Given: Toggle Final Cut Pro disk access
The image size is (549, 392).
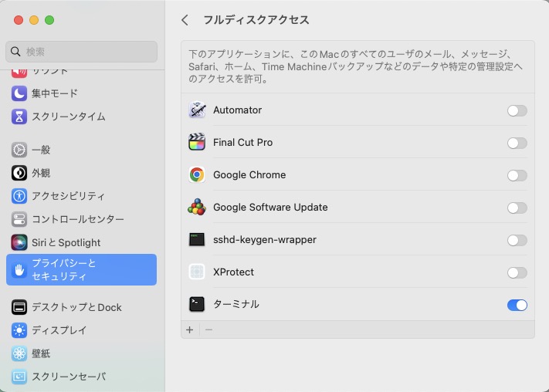Looking at the screenshot, I should point(517,143).
